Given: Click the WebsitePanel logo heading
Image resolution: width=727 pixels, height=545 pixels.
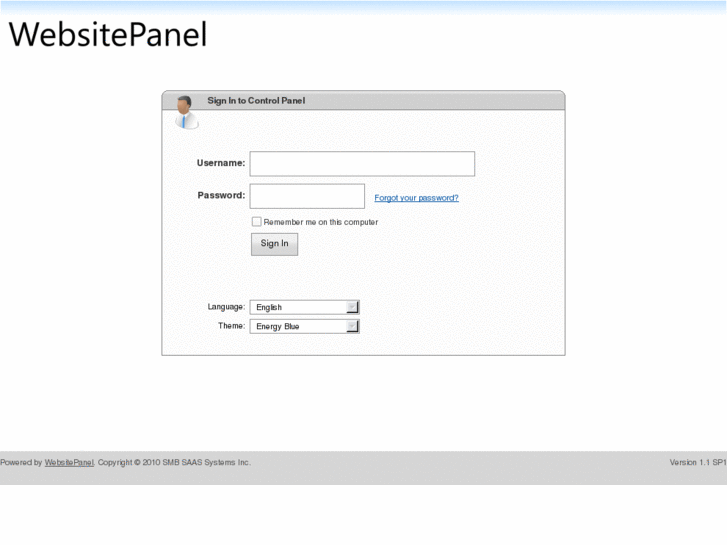Looking at the screenshot, I should coord(108,34).
